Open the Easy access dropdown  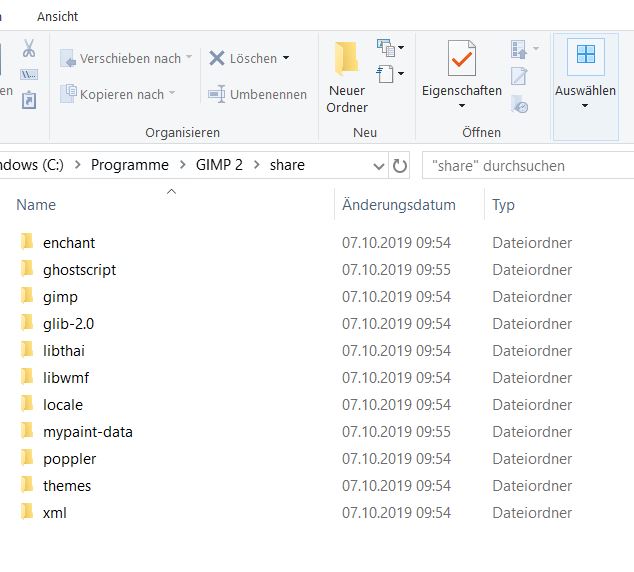(x=390, y=74)
